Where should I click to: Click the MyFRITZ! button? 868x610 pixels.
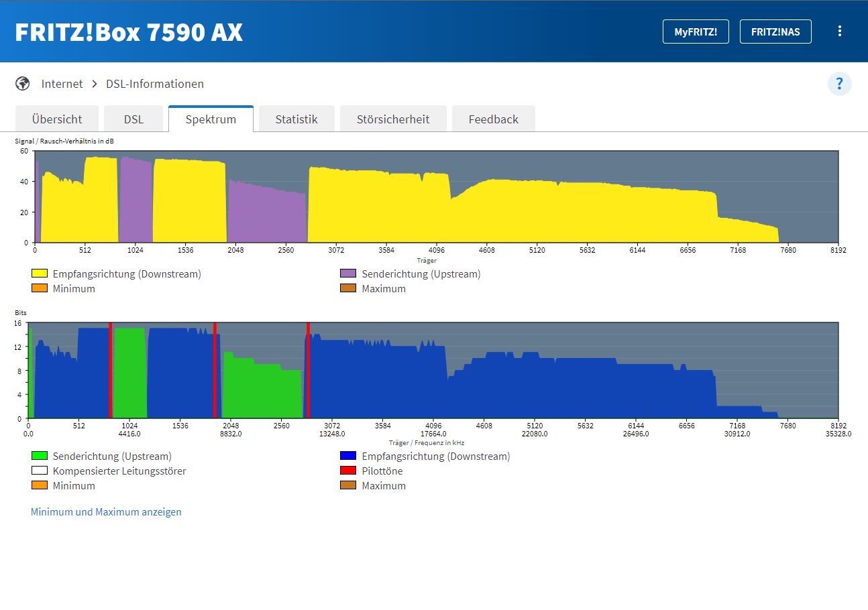pos(696,32)
